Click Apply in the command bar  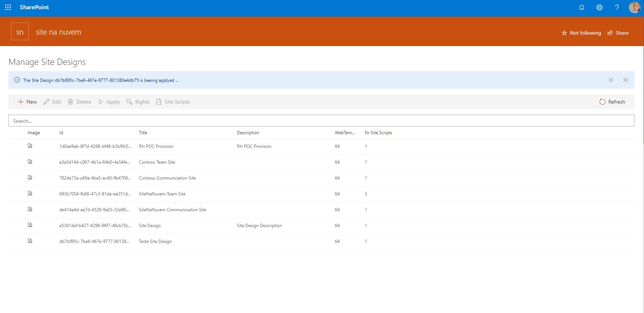pyautogui.click(x=109, y=102)
